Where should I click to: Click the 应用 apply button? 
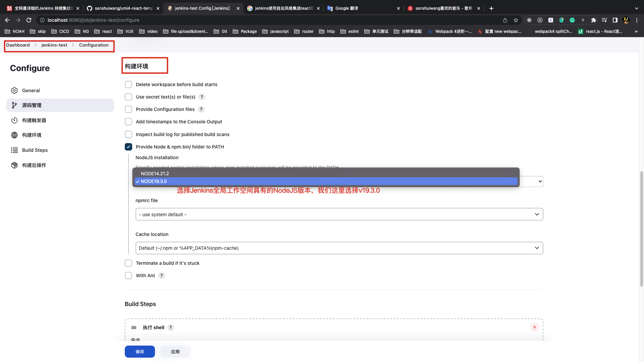coord(175,352)
